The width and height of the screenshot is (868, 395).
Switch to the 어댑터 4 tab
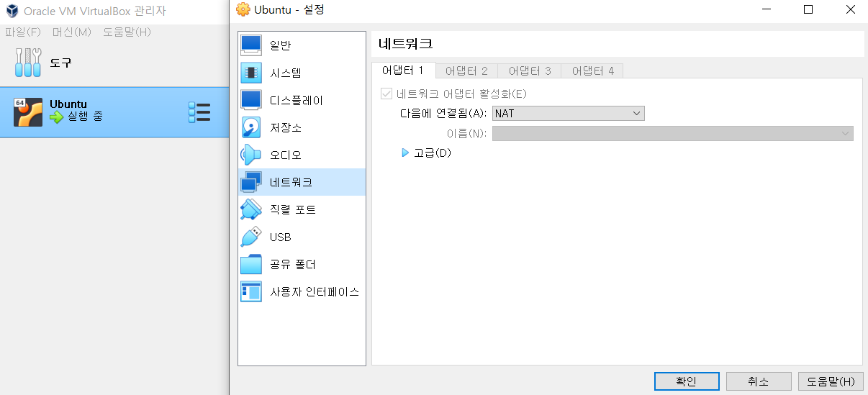[592, 71]
